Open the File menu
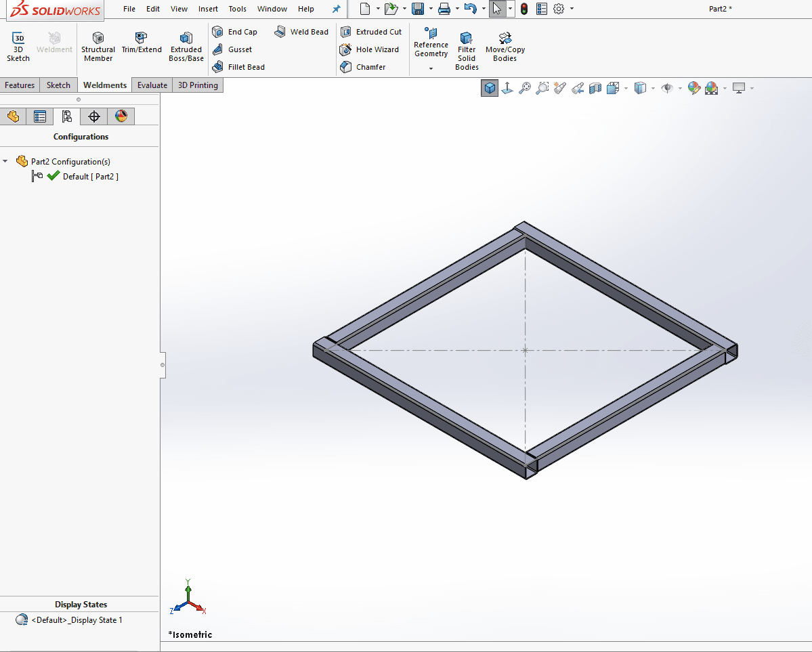Image resolution: width=812 pixels, height=652 pixels. (x=129, y=9)
